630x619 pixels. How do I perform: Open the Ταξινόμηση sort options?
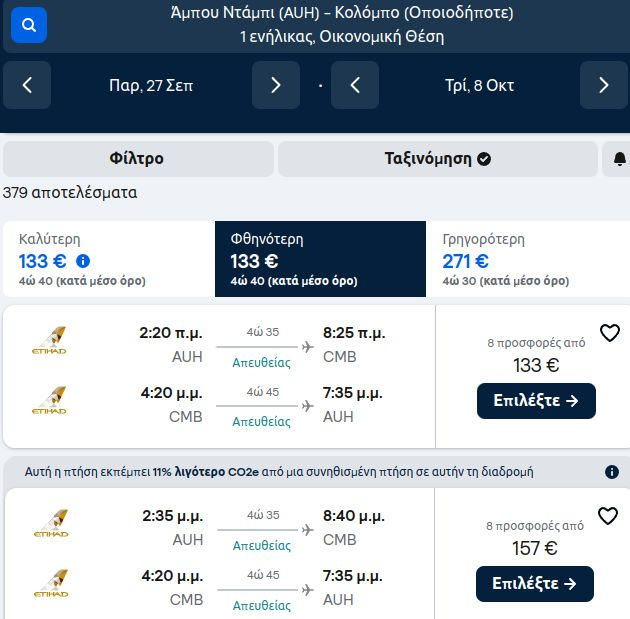coord(438,159)
